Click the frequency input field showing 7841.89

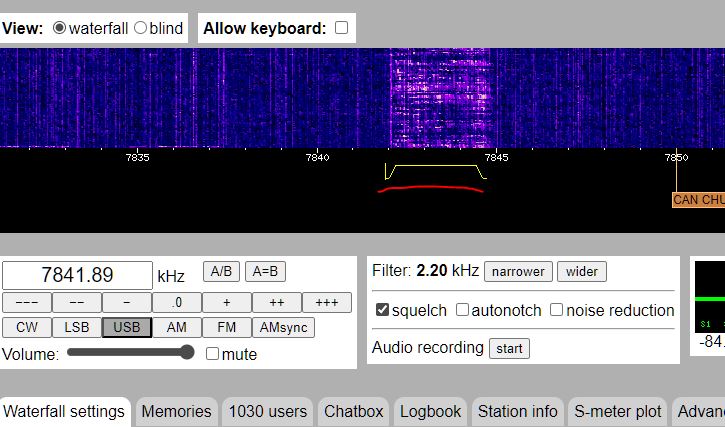[x=77, y=275]
